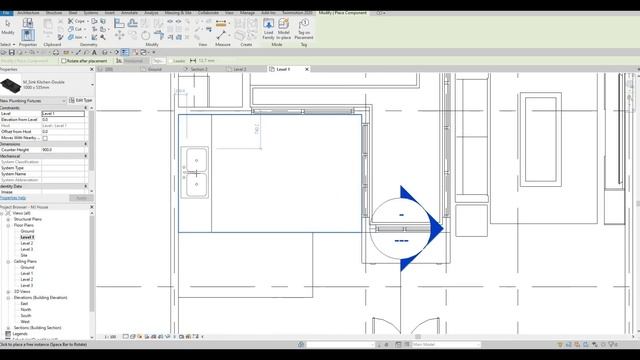Switch to the Level 2 view tab
This screenshot has height=360, width=640.
tap(240, 69)
